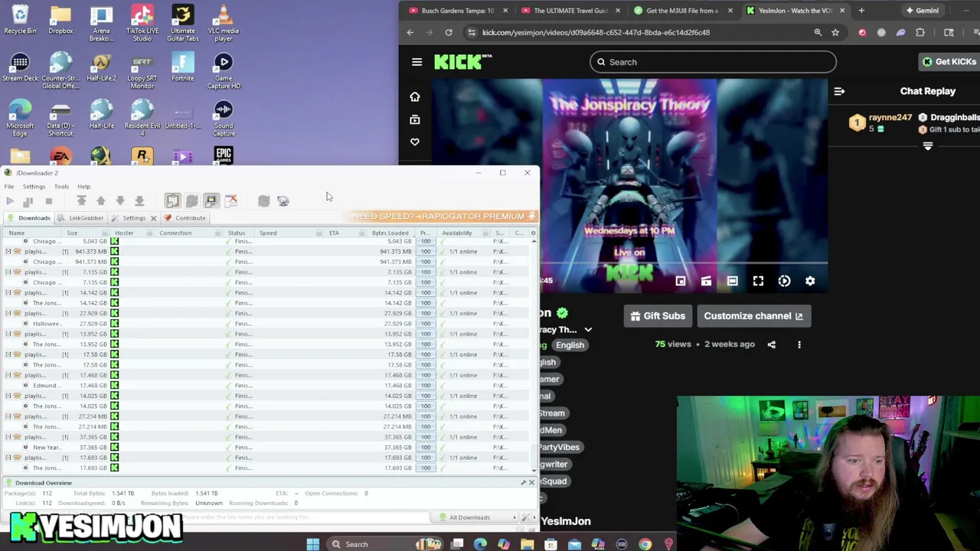
Task: Enter fullscreen on the Kick video player
Action: click(x=758, y=281)
